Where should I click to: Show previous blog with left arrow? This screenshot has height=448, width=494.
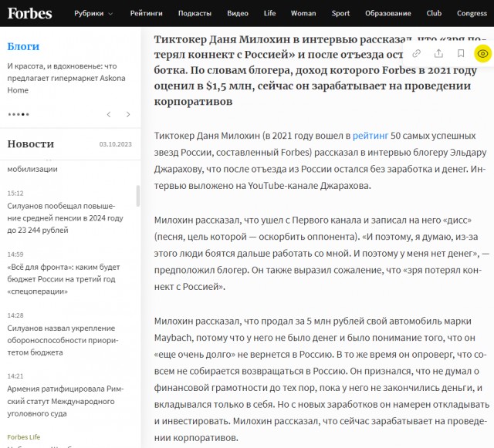pyautogui.click(x=109, y=114)
